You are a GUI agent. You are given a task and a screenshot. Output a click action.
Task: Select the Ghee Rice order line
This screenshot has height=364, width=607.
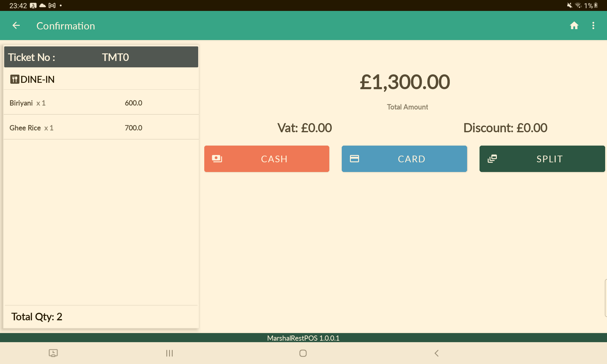tap(101, 128)
